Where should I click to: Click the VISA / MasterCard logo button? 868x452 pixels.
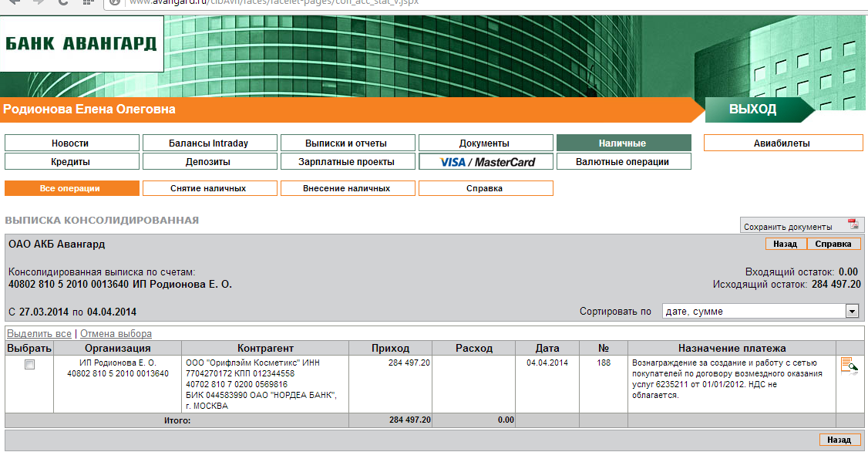pos(486,162)
